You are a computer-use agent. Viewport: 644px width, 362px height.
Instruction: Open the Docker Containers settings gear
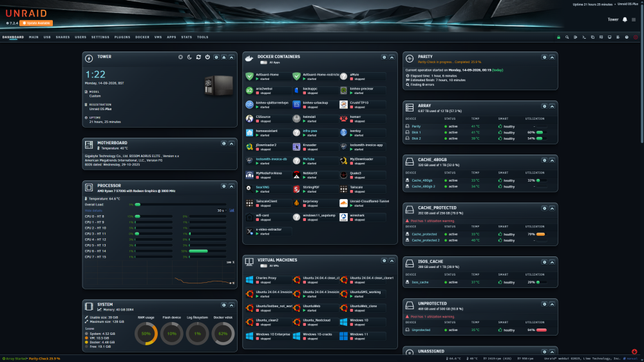coord(384,57)
